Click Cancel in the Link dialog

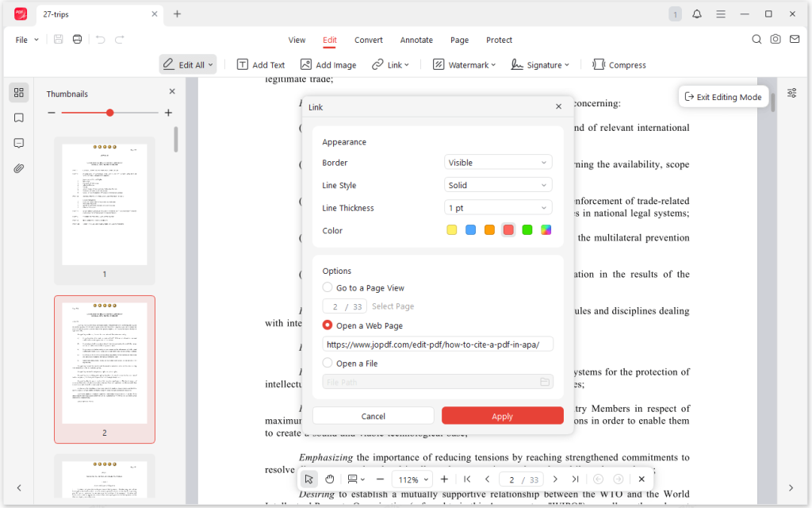(x=373, y=416)
